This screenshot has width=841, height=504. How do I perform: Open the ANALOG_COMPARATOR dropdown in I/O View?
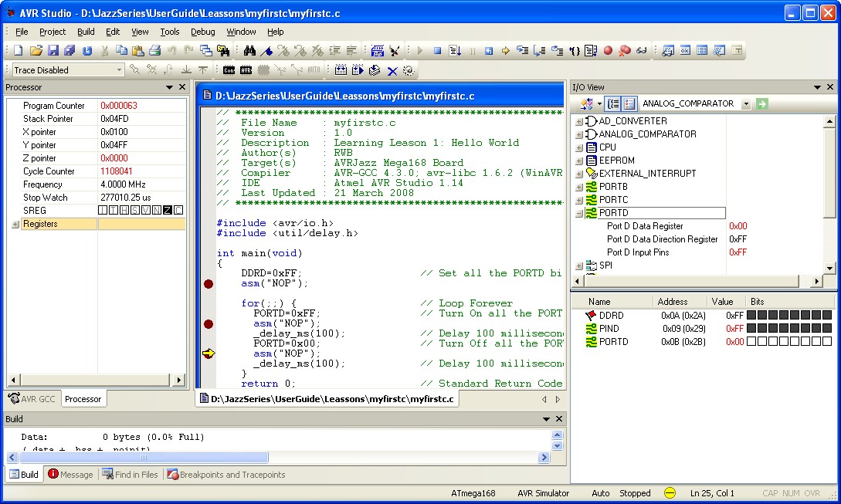click(x=746, y=104)
